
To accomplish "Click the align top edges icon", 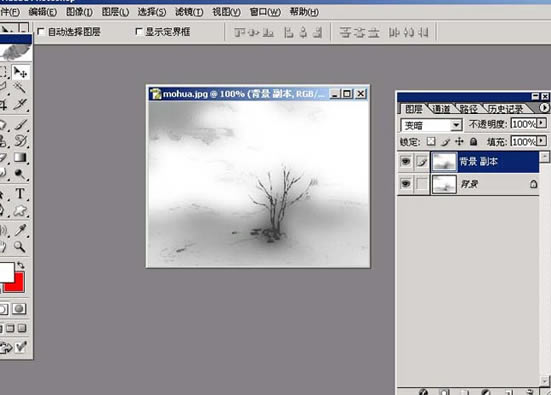I will pyautogui.click(x=239, y=32).
